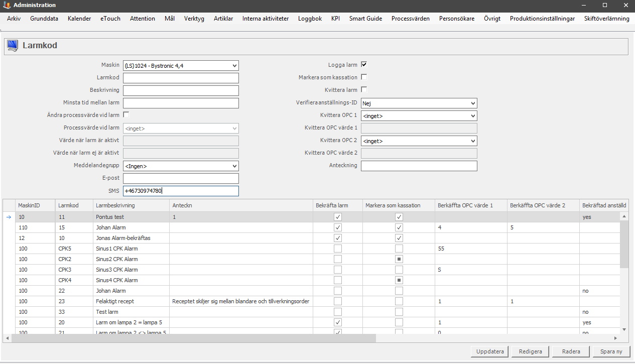Sort table by MaskinID column header
This screenshot has height=364, width=635.
click(x=35, y=205)
